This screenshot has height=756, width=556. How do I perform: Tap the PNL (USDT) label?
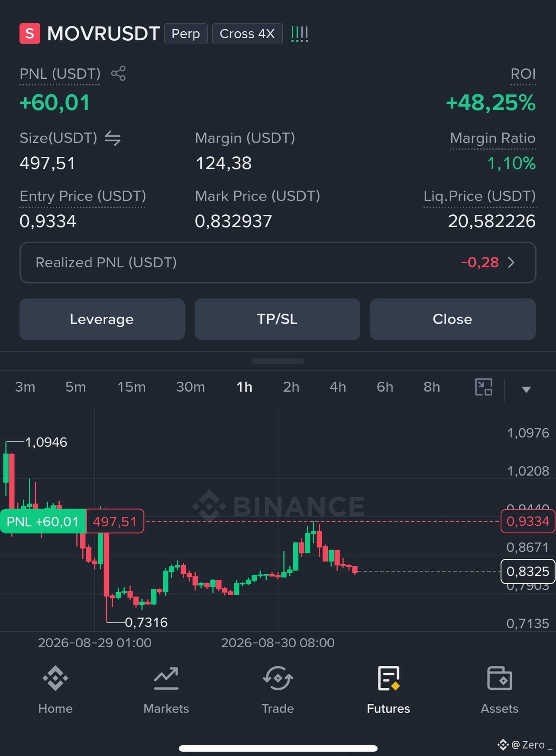click(60, 74)
